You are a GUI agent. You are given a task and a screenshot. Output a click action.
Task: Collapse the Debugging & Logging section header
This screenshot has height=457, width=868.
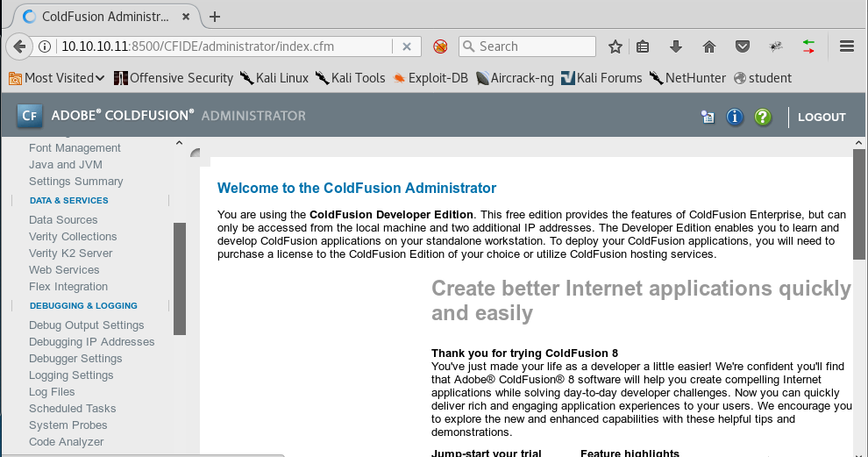point(82,306)
